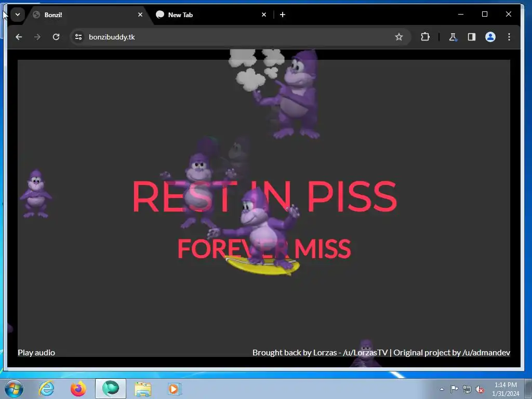Viewport: 532px width, 399px height.
Task: Open the Extensions puzzle icon
Action: 425,37
